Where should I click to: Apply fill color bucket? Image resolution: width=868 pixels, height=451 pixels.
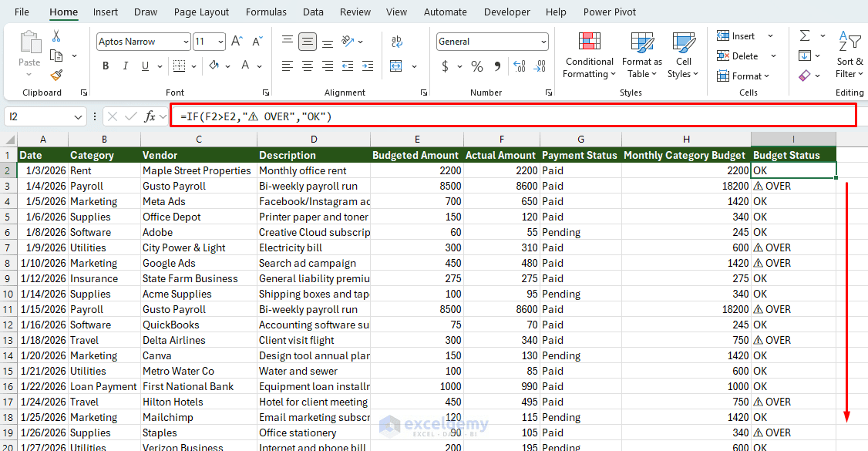click(x=214, y=66)
